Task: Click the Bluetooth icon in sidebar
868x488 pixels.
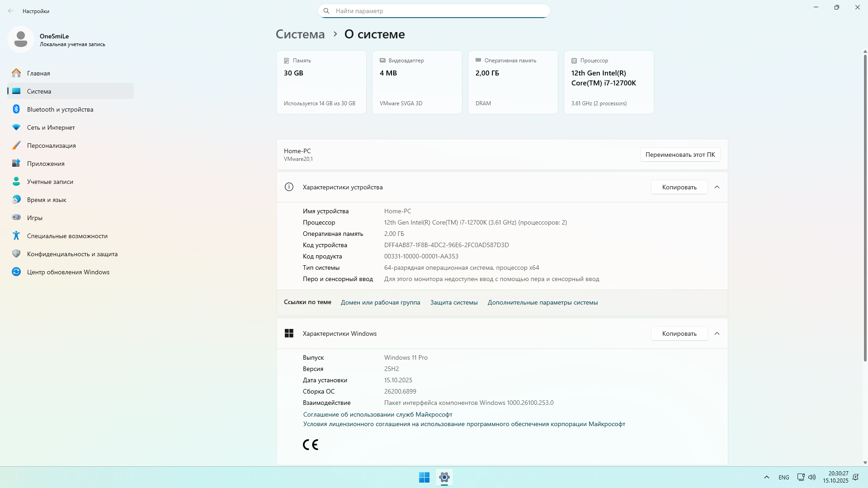Action: coord(16,109)
